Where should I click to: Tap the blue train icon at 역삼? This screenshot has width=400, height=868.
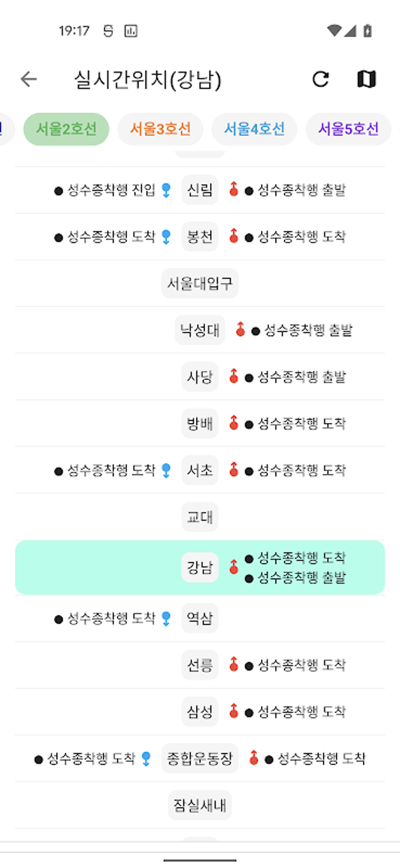click(x=166, y=618)
